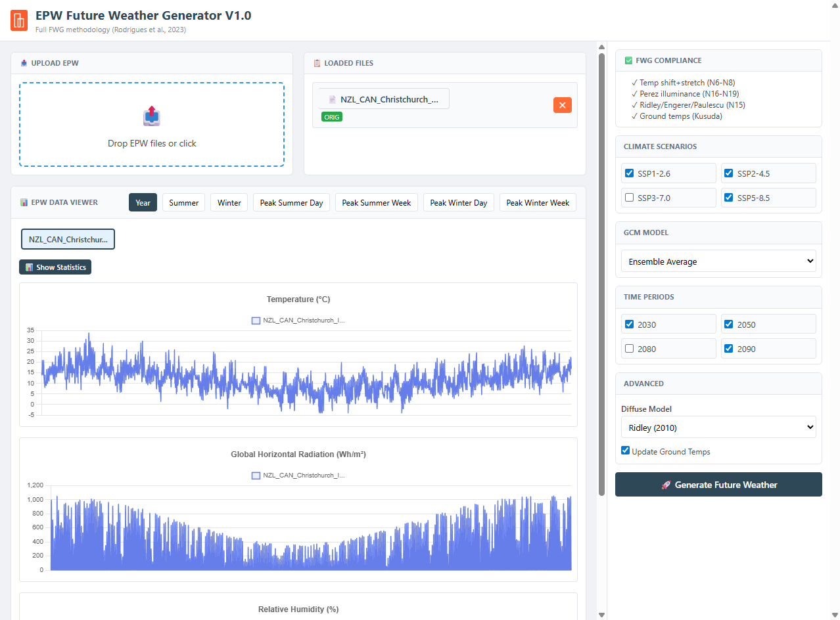
Task: Click the Show Statistics button
Action: pyautogui.click(x=55, y=267)
